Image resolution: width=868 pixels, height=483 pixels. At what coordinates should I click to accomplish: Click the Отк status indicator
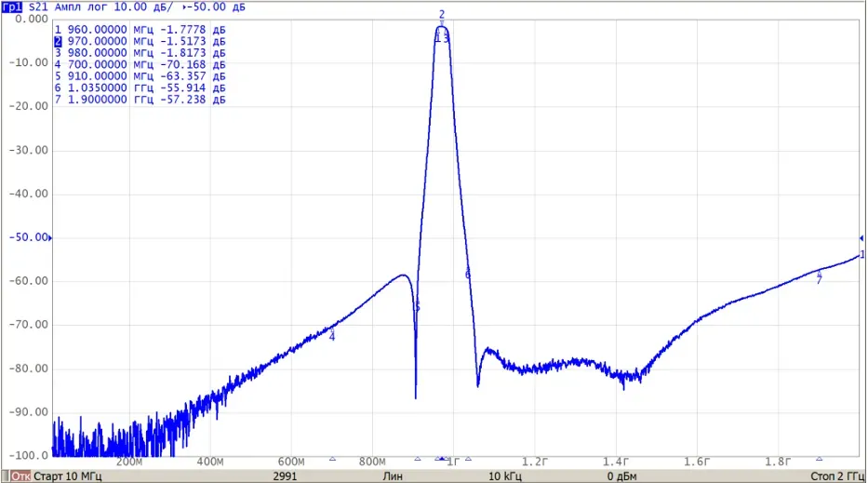21,476
